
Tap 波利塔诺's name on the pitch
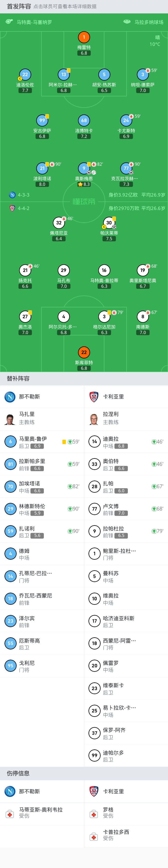click(x=42, y=179)
